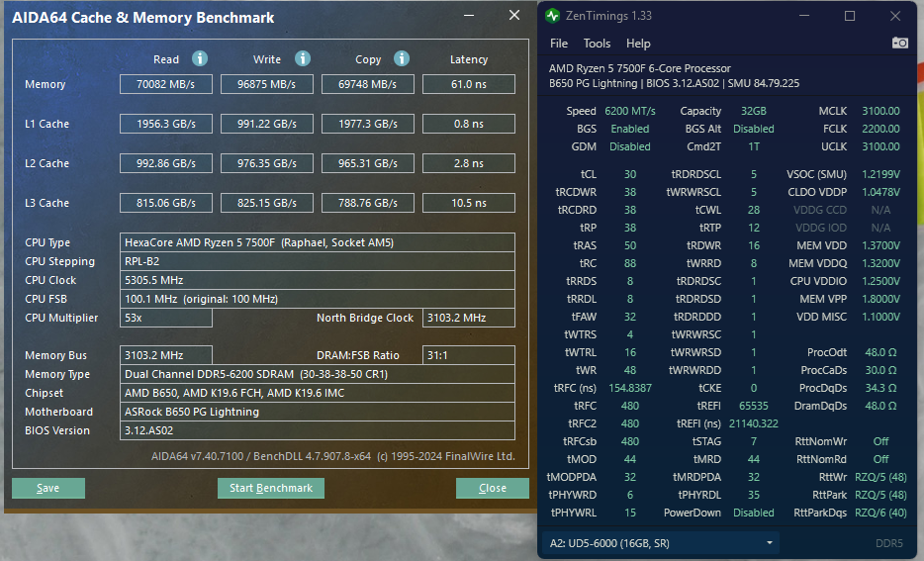The height and width of the screenshot is (561, 924).
Task: Click L2 Cache Read 992.86 GB/s value
Action: click(166, 163)
